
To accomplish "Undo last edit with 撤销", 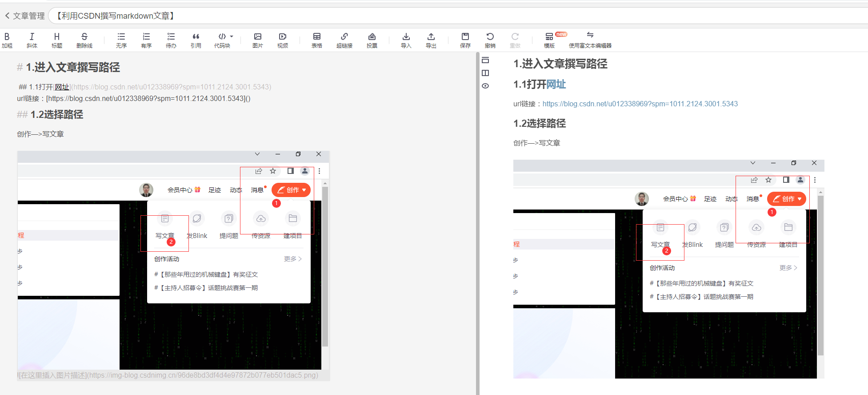I will 490,40.
